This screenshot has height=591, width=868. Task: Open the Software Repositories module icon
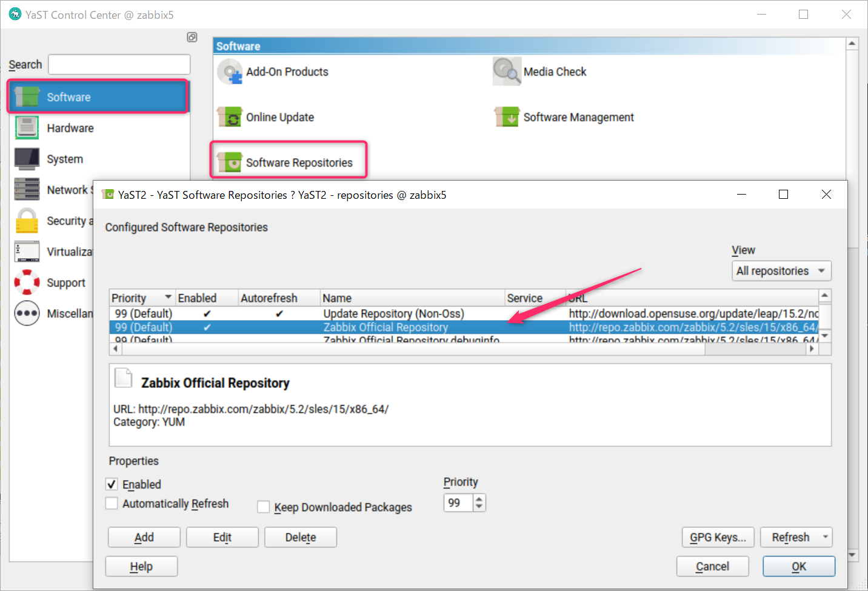point(230,162)
